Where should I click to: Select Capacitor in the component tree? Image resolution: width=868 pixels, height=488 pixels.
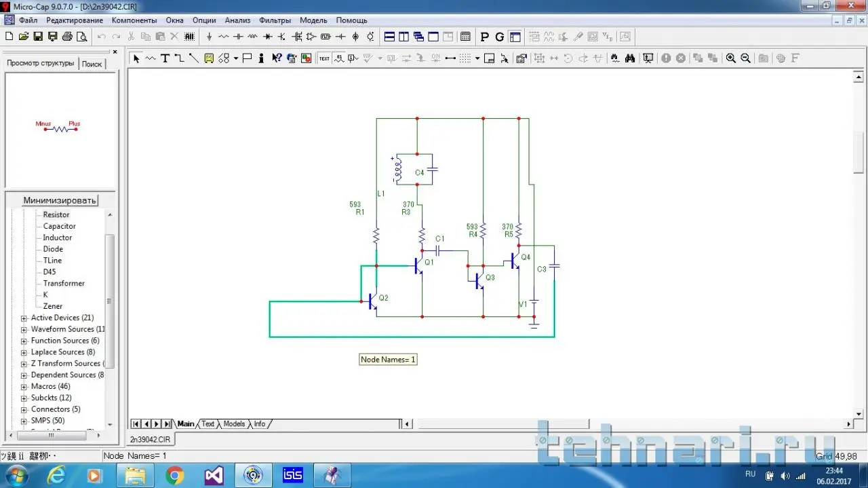point(60,226)
